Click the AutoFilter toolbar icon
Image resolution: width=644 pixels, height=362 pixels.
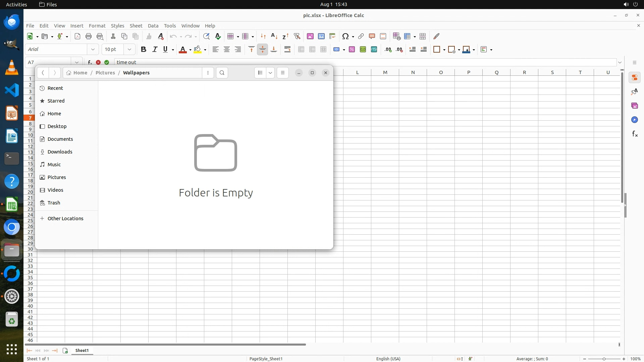click(297, 36)
